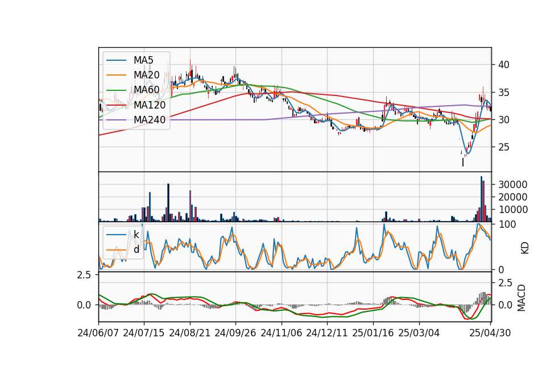Image resolution: width=546 pixels, height=392 pixels.
Task: Click the 24/11/06 date axis label
Action: [x=282, y=333]
